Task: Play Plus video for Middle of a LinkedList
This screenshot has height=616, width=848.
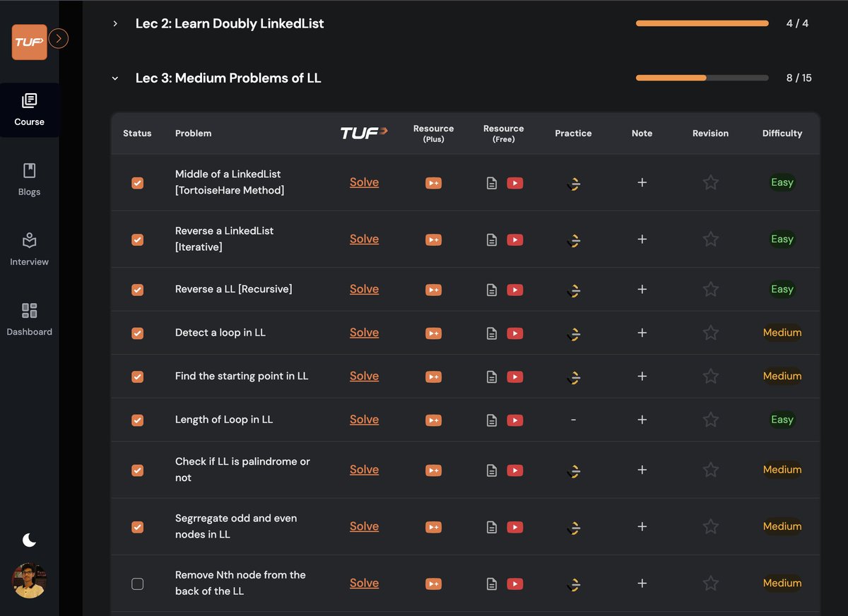Action: pos(433,183)
